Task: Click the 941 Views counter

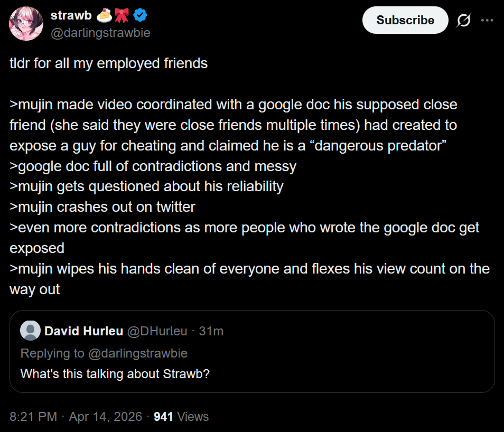Action: pyautogui.click(x=181, y=416)
